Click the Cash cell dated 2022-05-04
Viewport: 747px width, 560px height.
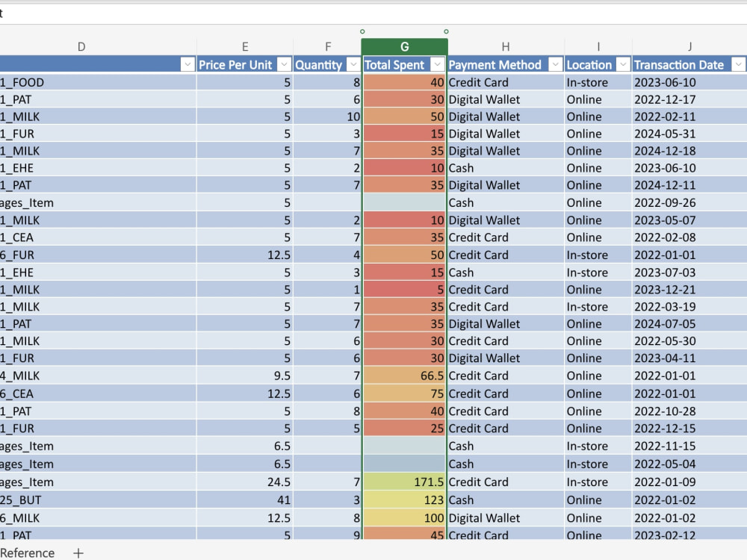(x=506, y=464)
